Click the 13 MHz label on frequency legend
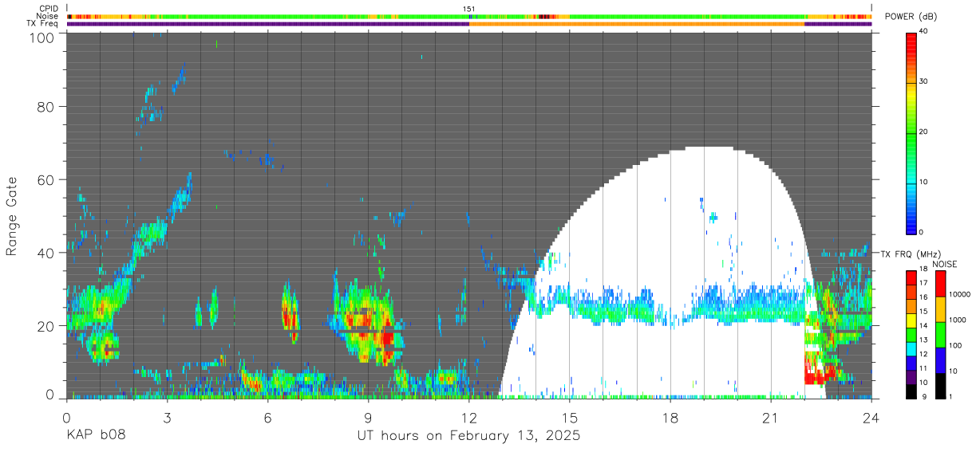The image size is (980, 452). [923, 340]
